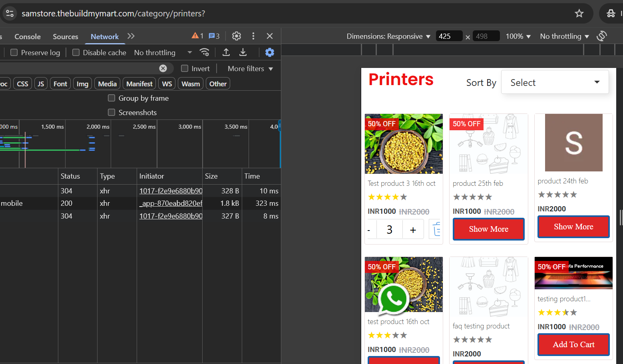Select the Network tab
This screenshot has width=623, height=364.
coord(105,36)
